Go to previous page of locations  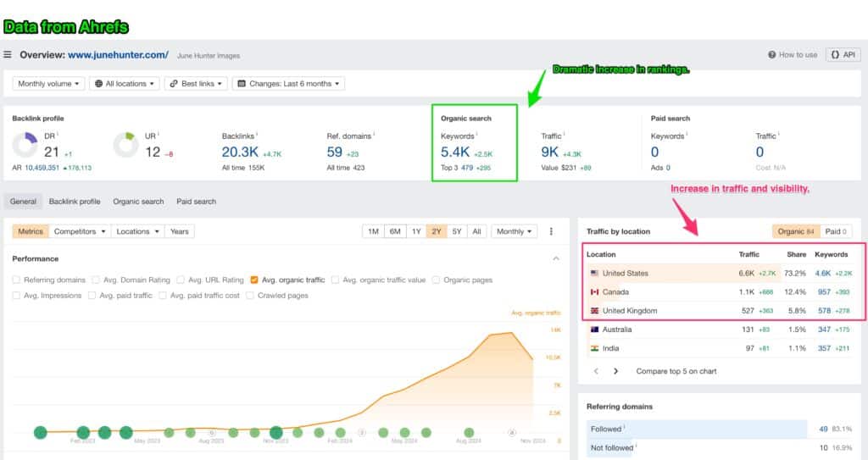point(596,371)
